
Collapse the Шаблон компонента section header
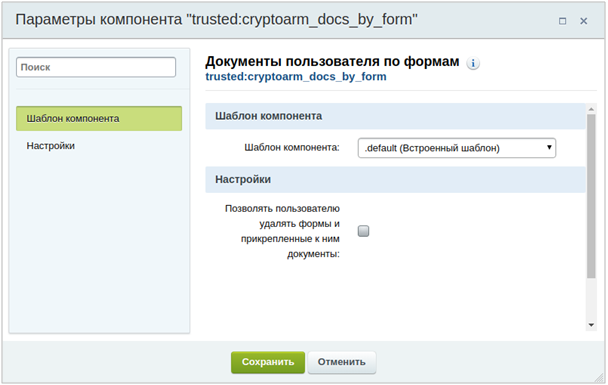[395, 116]
